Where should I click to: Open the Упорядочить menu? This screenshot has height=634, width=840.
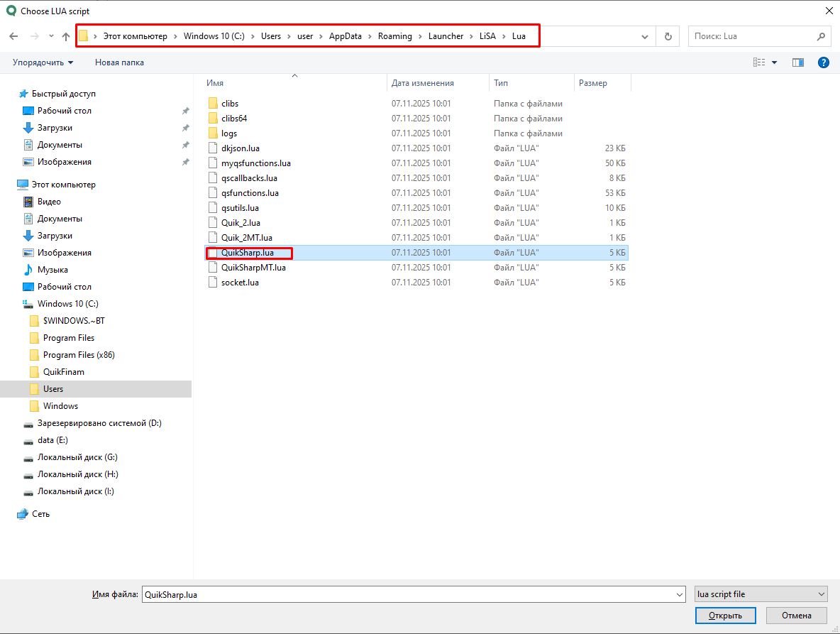point(43,62)
